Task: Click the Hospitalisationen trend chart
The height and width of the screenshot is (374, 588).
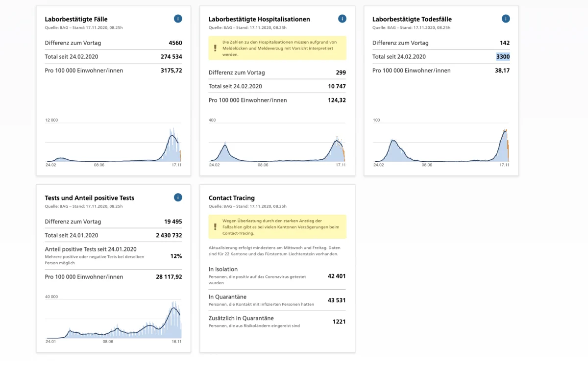Action: coord(277,142)
